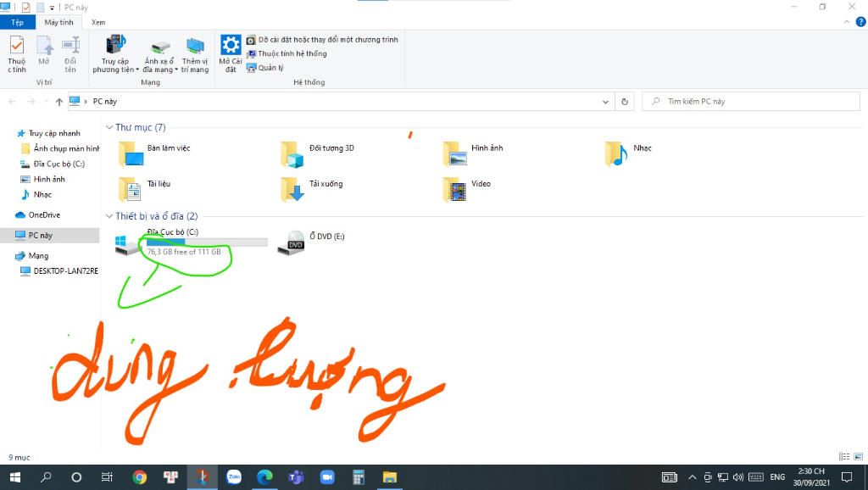
Task: Click the PC này address bar
Action: click(341, 102)
